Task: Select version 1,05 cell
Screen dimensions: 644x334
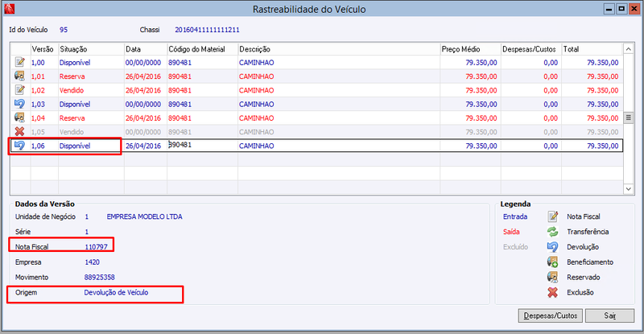Action: click(x=38, y=132)
